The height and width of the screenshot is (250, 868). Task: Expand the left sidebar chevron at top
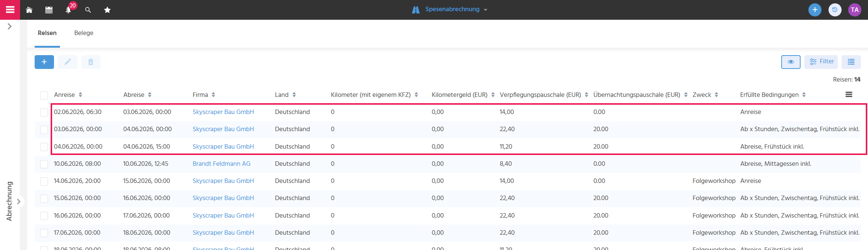click(x=10, y=26)
